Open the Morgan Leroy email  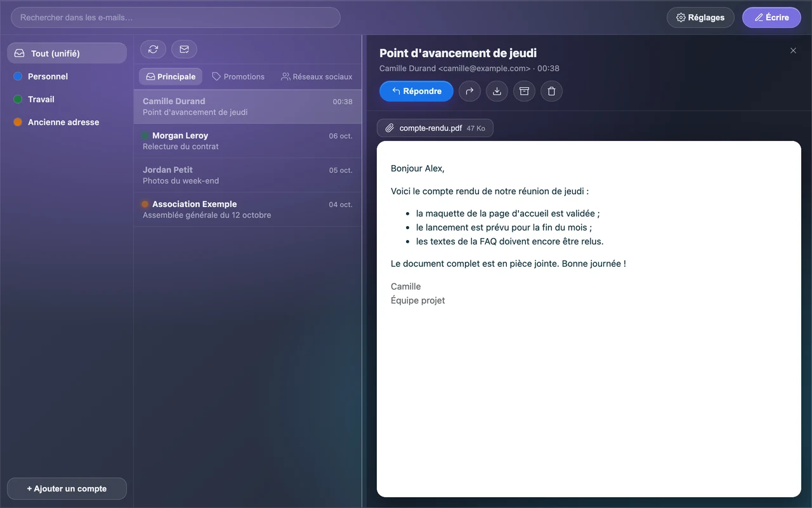[247, 141]
